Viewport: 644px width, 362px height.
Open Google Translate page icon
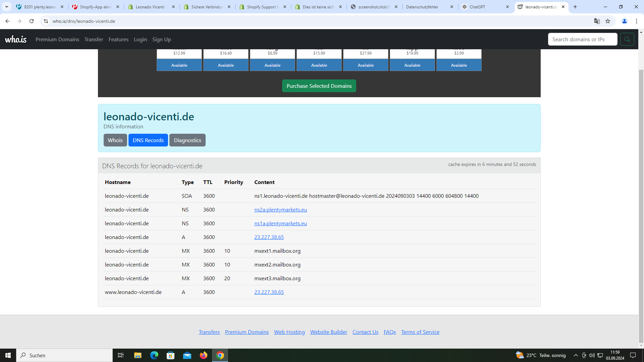pos(597,21)
